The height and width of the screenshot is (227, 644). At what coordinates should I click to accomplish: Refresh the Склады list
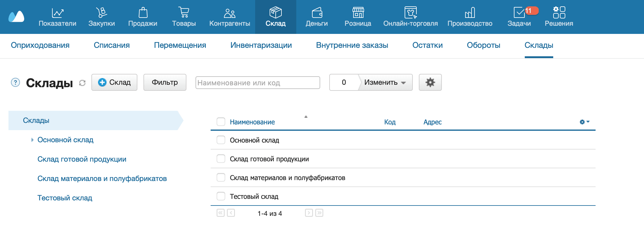82,83
